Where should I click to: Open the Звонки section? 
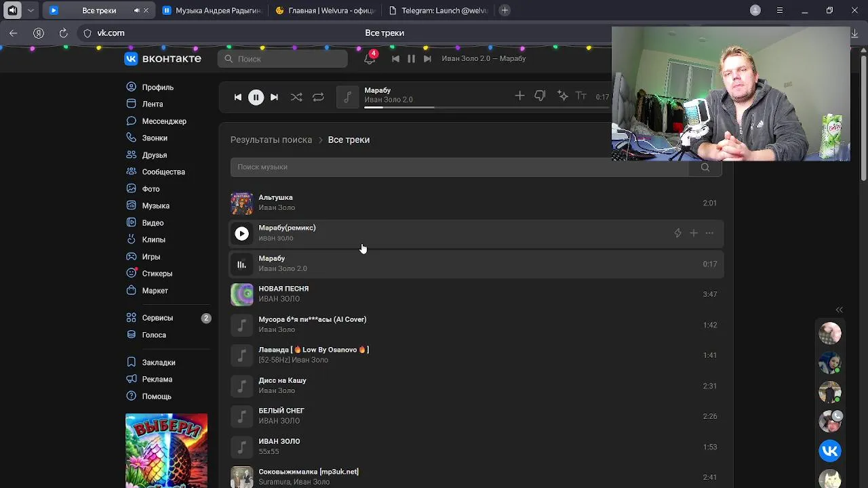coord(146,138)
